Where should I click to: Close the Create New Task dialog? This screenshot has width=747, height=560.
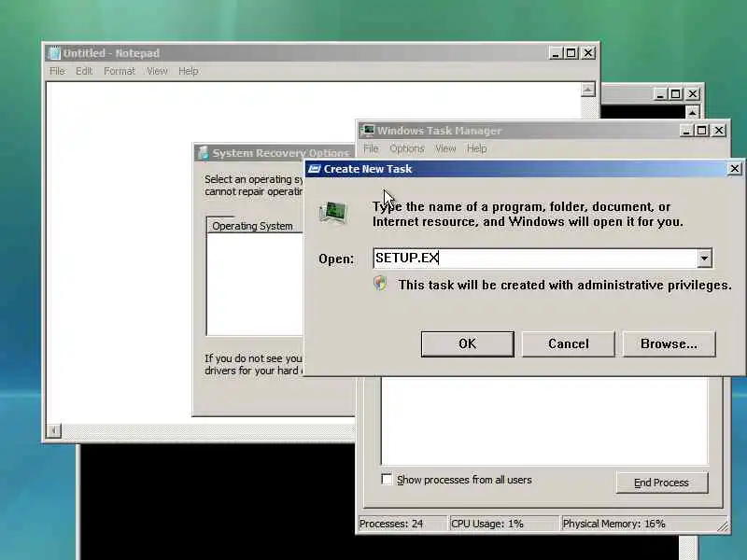pyautogui.click(x=734, y=169)
